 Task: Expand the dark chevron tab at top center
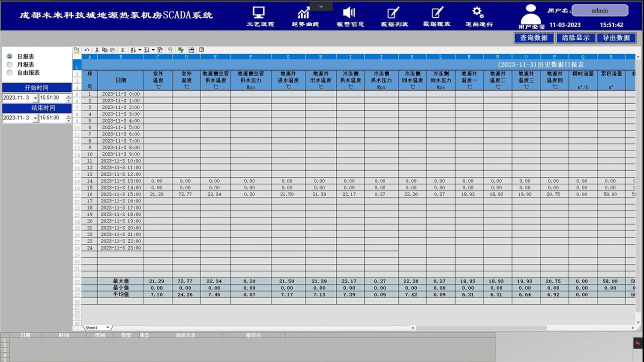321,6
